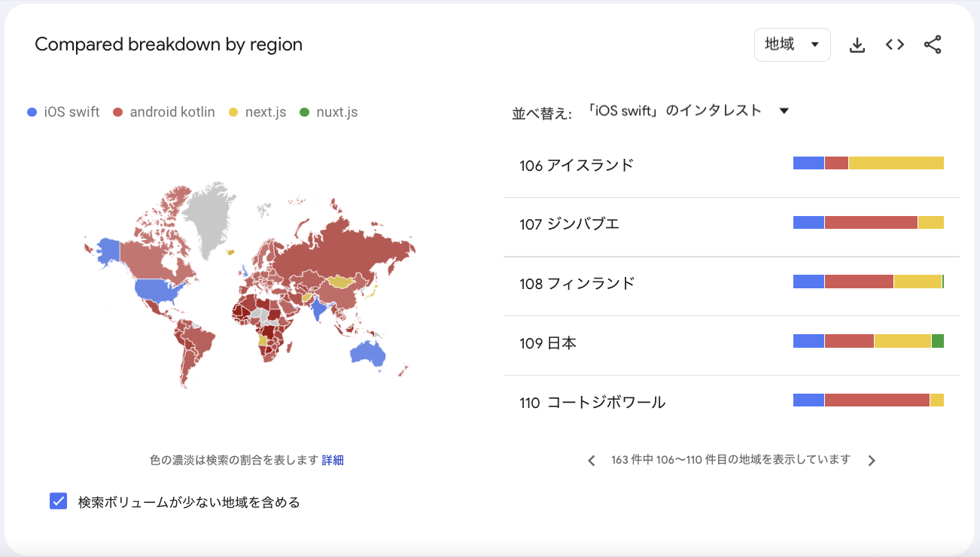Go to next page of regions
This screenshot has width=980, height=557.
pos(872,461)
